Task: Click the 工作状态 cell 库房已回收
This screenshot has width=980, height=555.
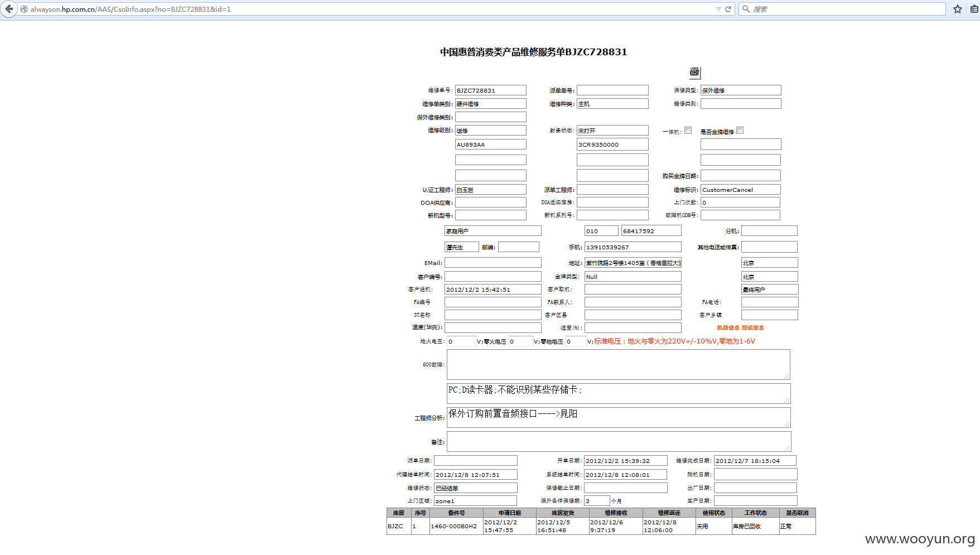Action: coord(755,526)
